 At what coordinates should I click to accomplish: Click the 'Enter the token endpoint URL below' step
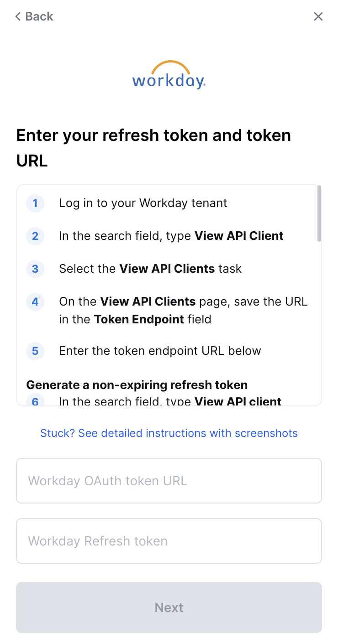[x=160, y=351]
